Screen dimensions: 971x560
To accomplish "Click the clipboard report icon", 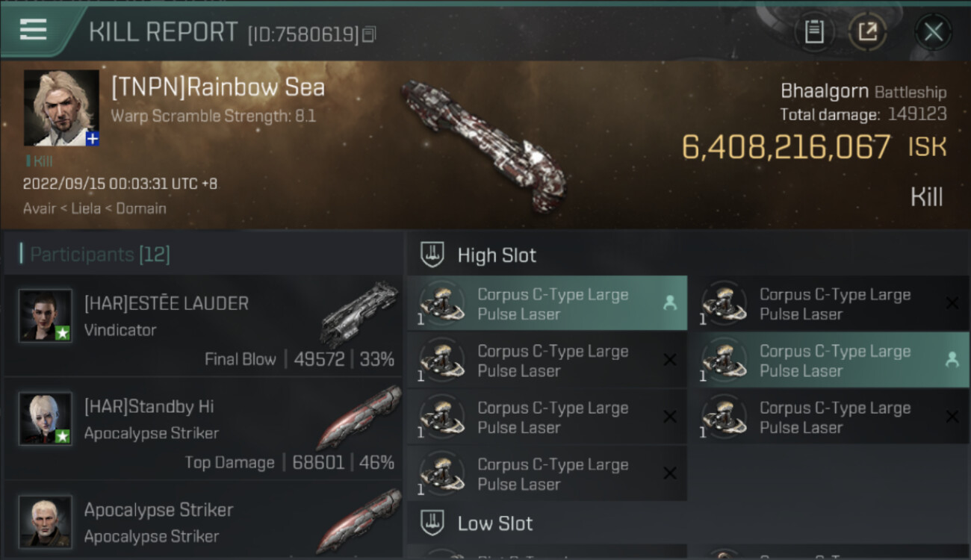I will [x=813, y=32].
